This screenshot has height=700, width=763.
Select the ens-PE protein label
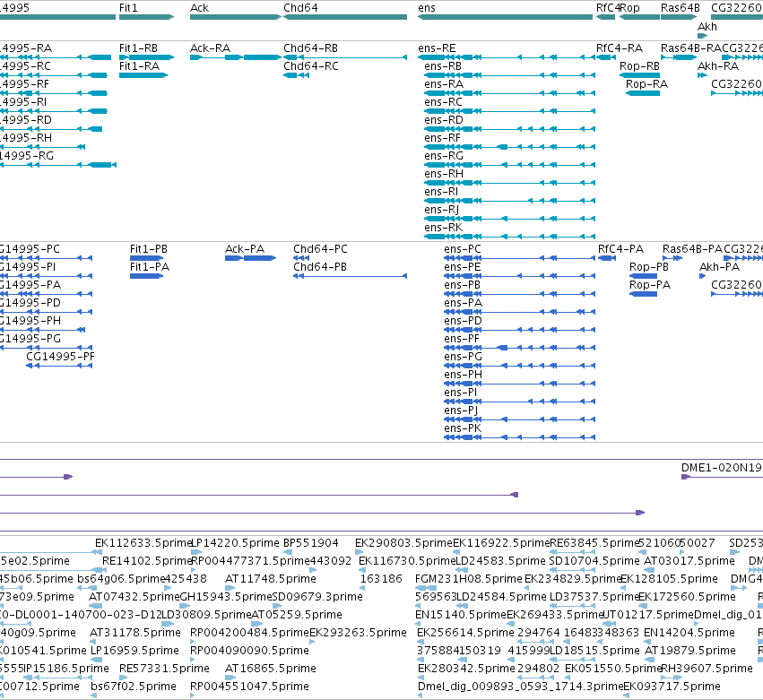(463, 267)
